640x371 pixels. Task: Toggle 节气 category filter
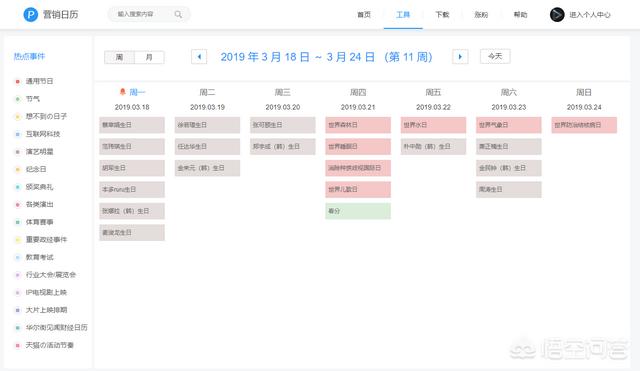pyautogui.click(x=33, y=99)
